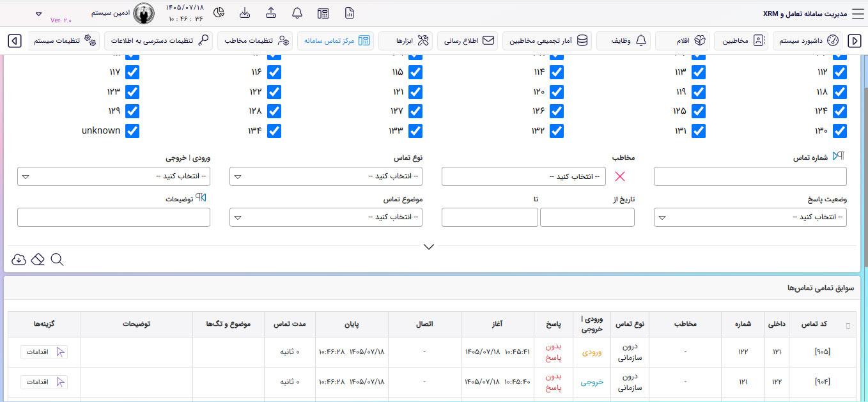The width and height of the screenshot is (868, 402).
Task: Toggle extension 132 checkbox
Action: (557, 131)
